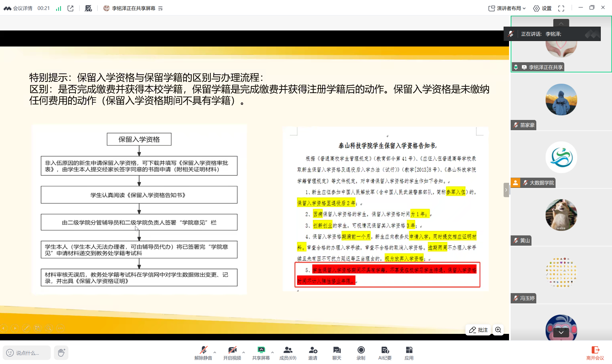Viewport: 612px width, 364px height.
Task: Click 离开会议 to leave the meeting
Action: click(595, 353)
